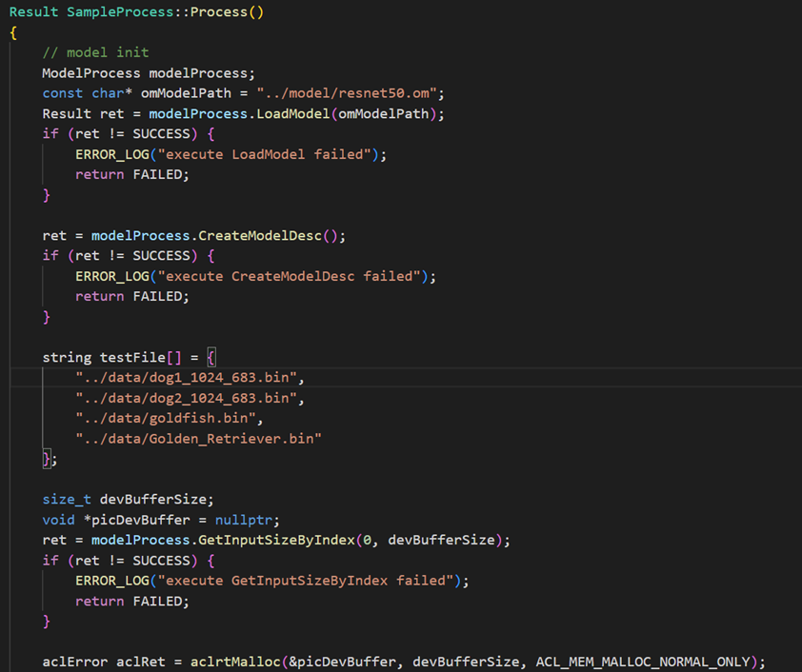Click the "aclrtMalloc" function call
This screenshot has height=672, width=802.
tap(235, 662)
